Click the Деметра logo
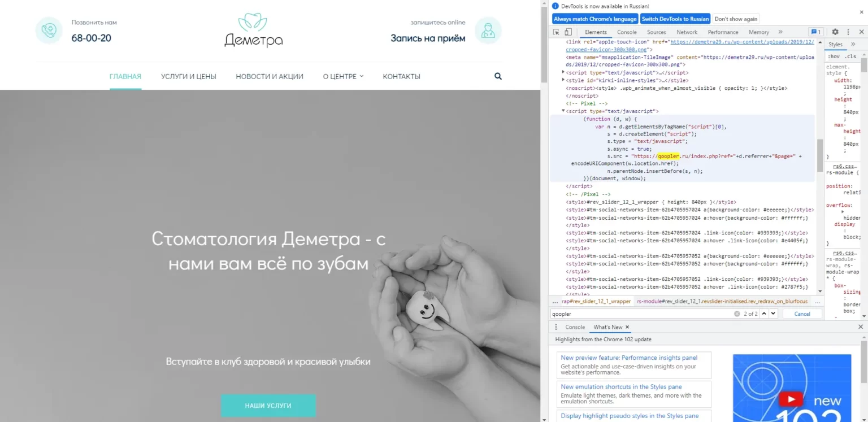Screen dimensions: 868x422 [253, 31]
